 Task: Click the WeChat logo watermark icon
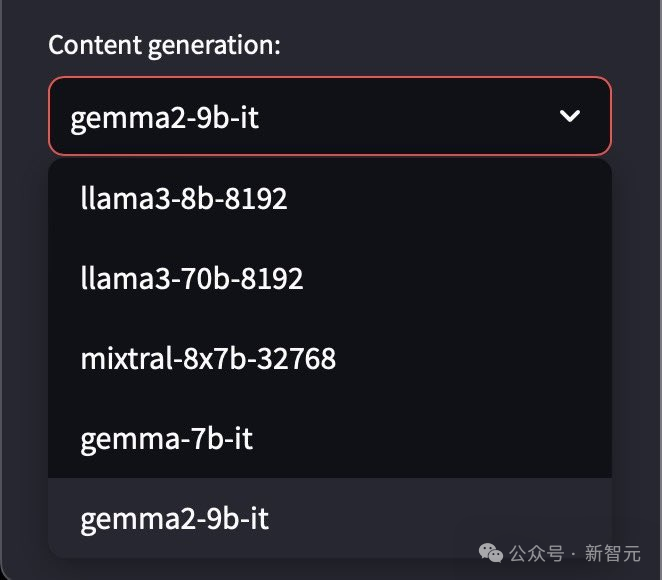click(x=492, y=552)
